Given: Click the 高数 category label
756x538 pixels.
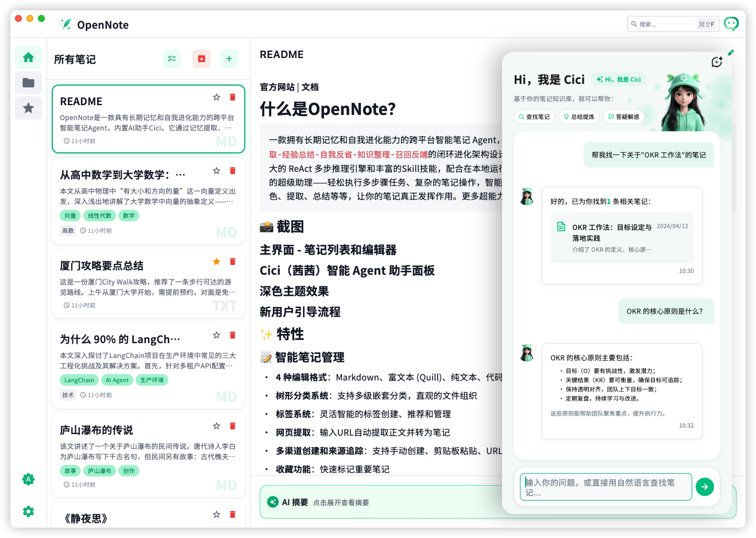Looking at the screenshot, I should click(68, 230).
